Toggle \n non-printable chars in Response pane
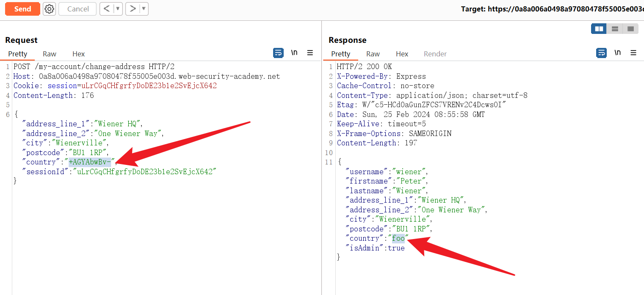The image size is (644, 295). click(x=618, y=53)
